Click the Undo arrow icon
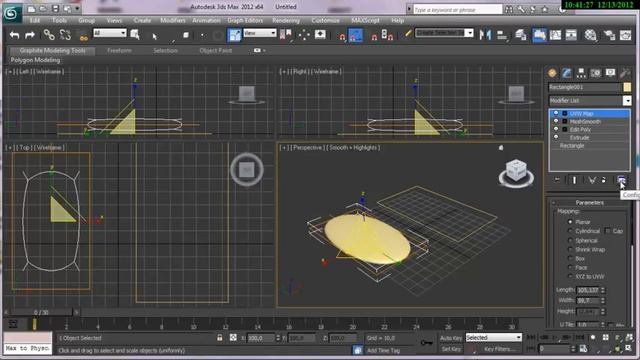This screenshot has width=640, height=360. pyautogui.click(x=14, y=35)
